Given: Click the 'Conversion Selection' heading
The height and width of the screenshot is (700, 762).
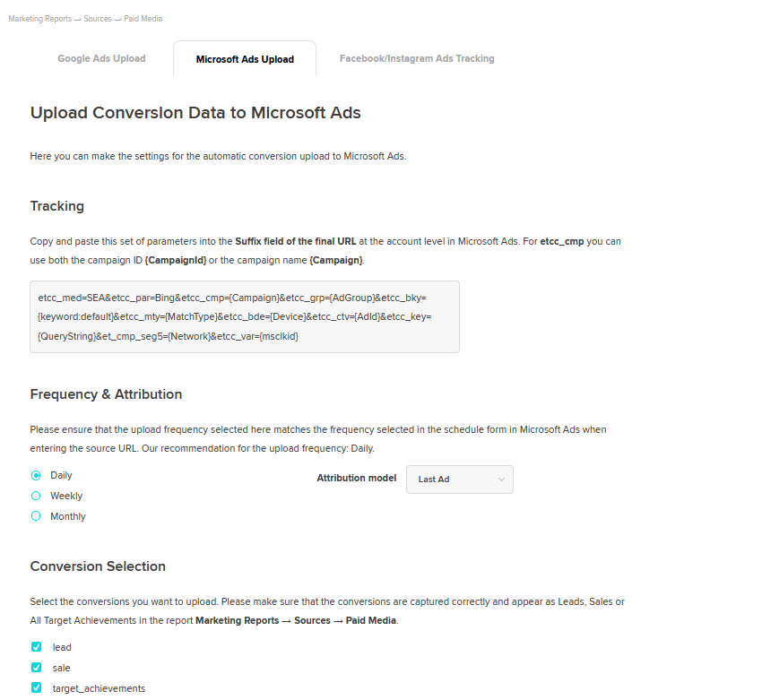Looking at the screenshot, I should click(98, 566).
